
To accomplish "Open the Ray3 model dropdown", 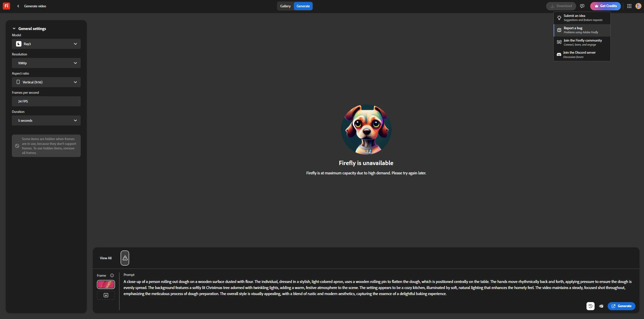I will pos(46,44).
